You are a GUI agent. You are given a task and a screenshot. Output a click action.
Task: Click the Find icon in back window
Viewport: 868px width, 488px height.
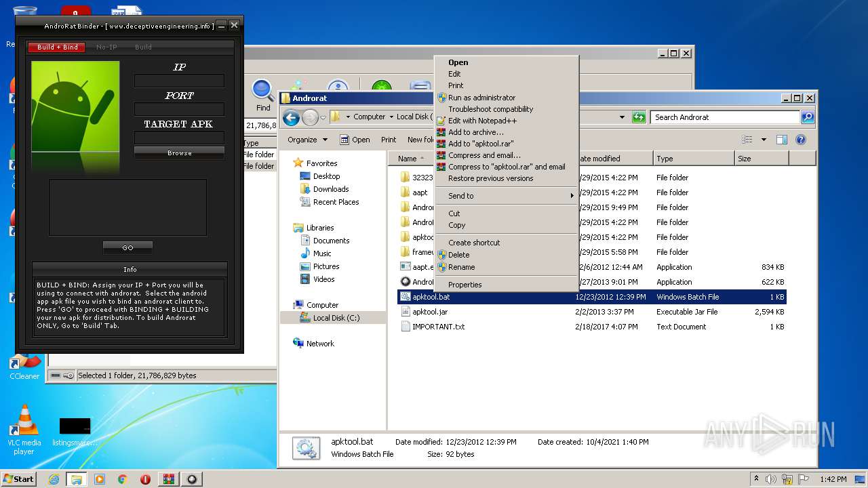click(263, 96)
